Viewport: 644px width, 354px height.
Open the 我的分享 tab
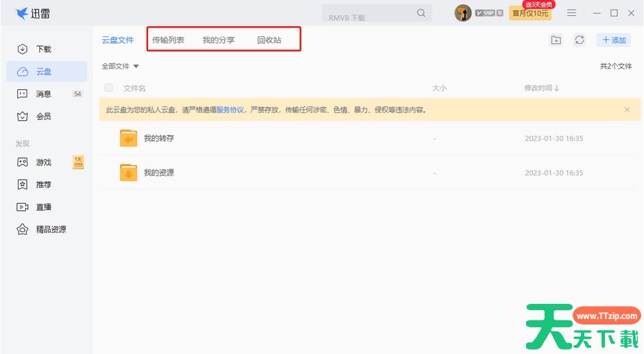point(218,40)
